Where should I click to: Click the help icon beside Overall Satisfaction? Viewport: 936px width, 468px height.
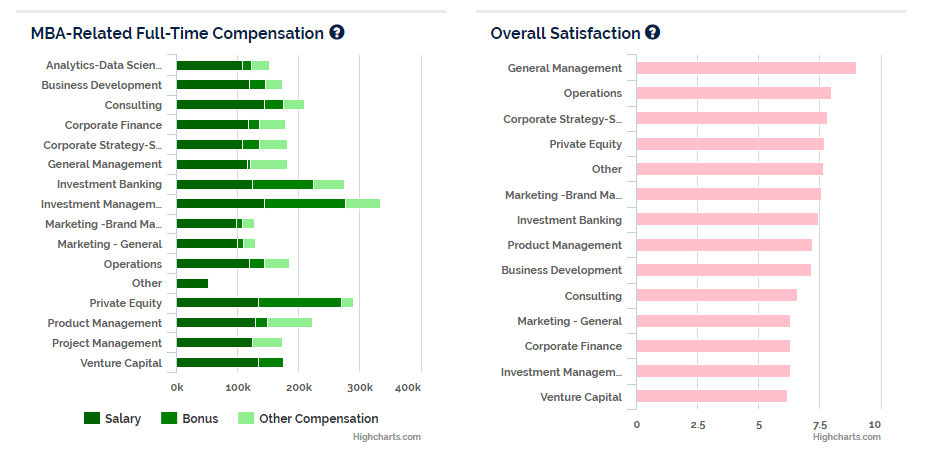pyautogui.click(x=652, y=32)
